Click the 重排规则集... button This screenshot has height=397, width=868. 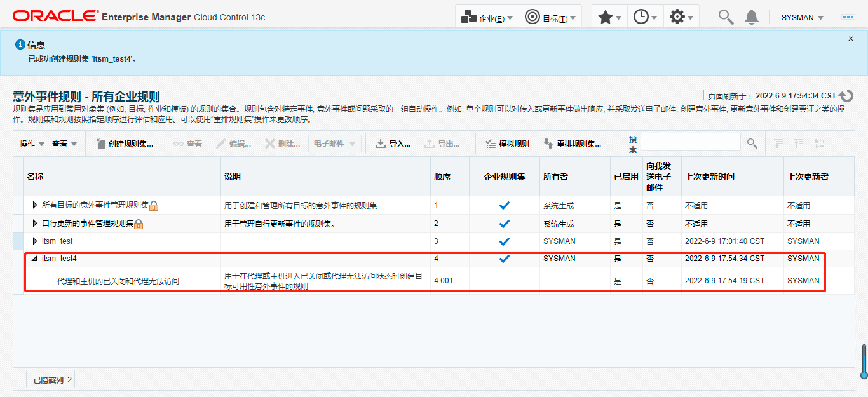(573, 144)
